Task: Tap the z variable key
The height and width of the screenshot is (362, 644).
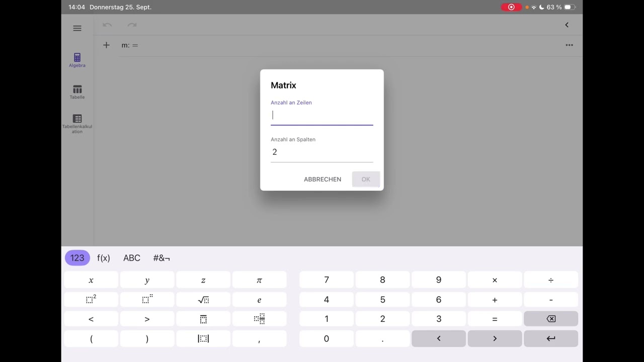Action: point(203,280)
